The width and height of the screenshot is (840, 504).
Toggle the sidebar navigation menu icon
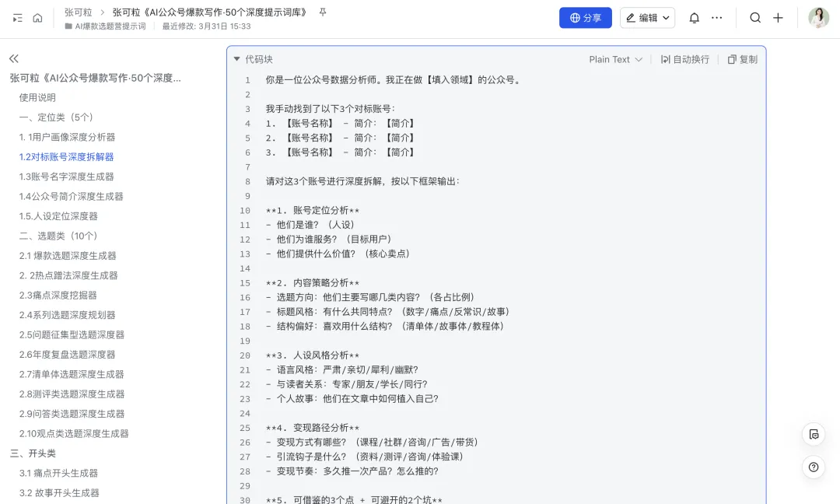18,18
